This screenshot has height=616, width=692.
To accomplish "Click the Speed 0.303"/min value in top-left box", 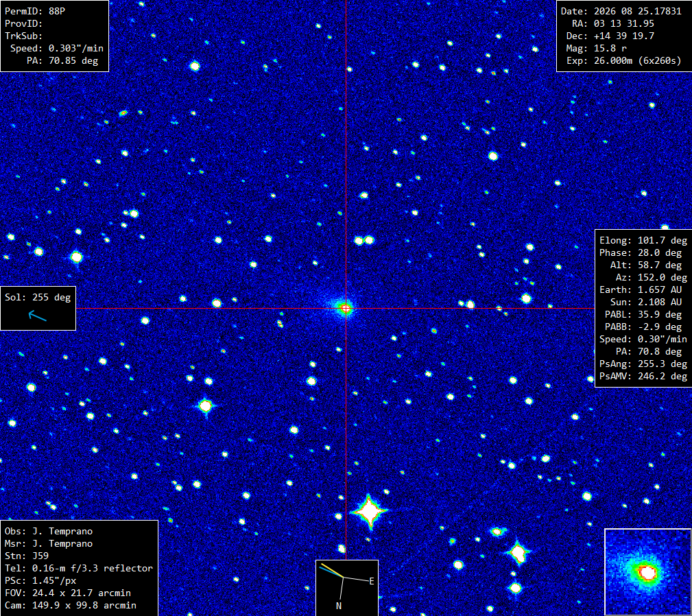I will tap(57, 48).
